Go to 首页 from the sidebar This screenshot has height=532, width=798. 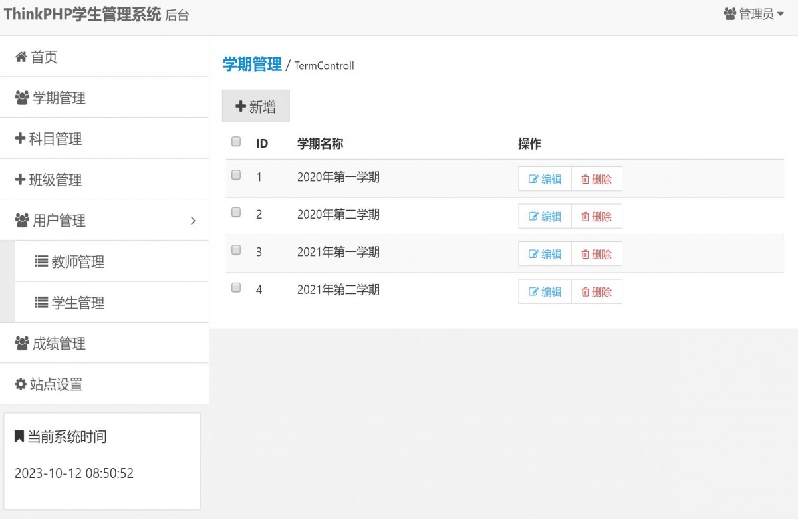coord(43,57)
